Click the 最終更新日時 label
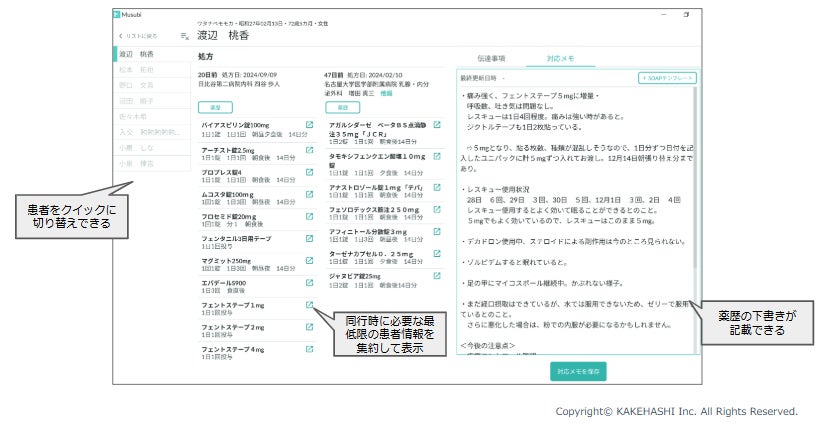Image resolution: width=820 pixels, height=423 pixels. tap(478, 78)
